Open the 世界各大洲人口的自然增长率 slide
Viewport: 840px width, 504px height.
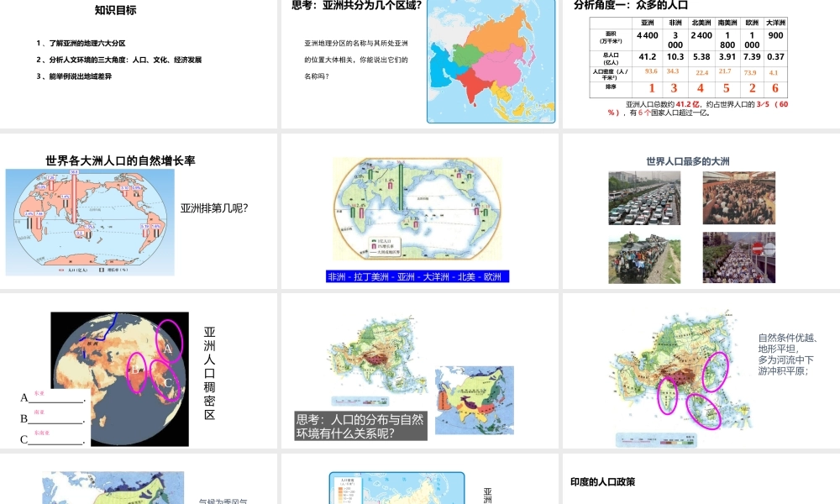click(139, 211)
